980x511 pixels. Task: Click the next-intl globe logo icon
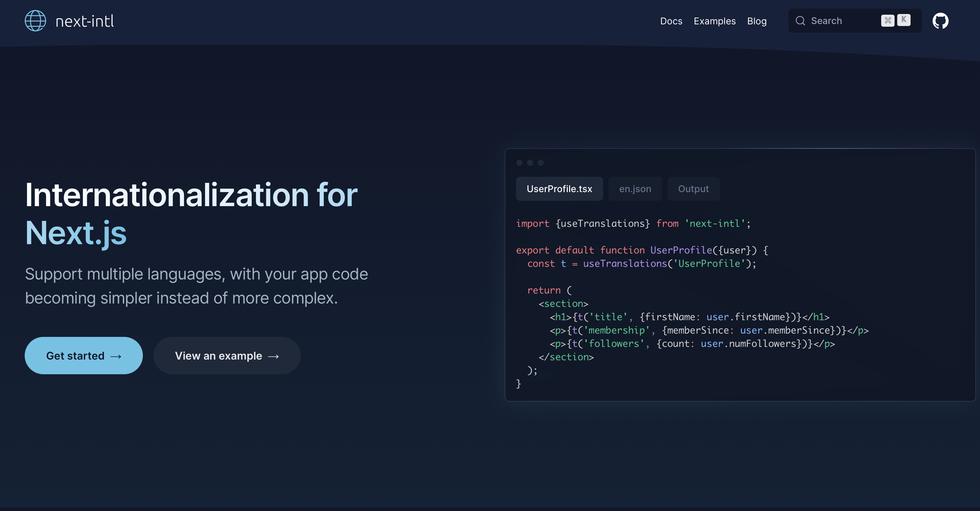(x=35, y=21)
